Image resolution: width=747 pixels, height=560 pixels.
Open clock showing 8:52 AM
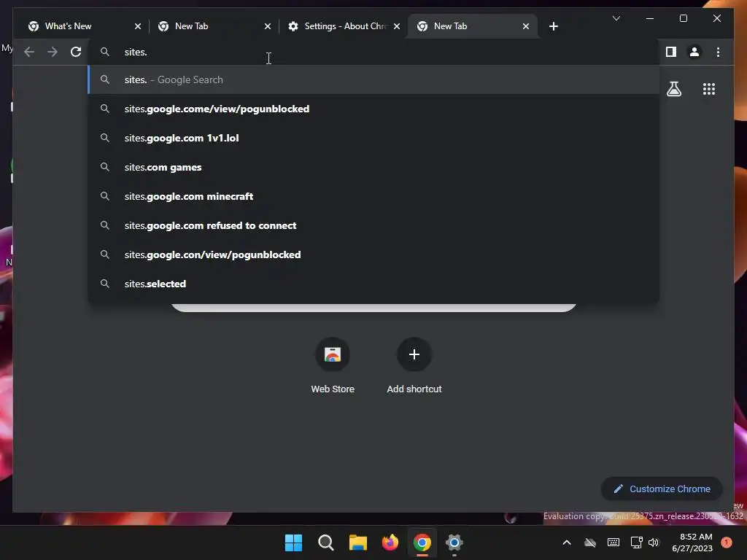692,542
